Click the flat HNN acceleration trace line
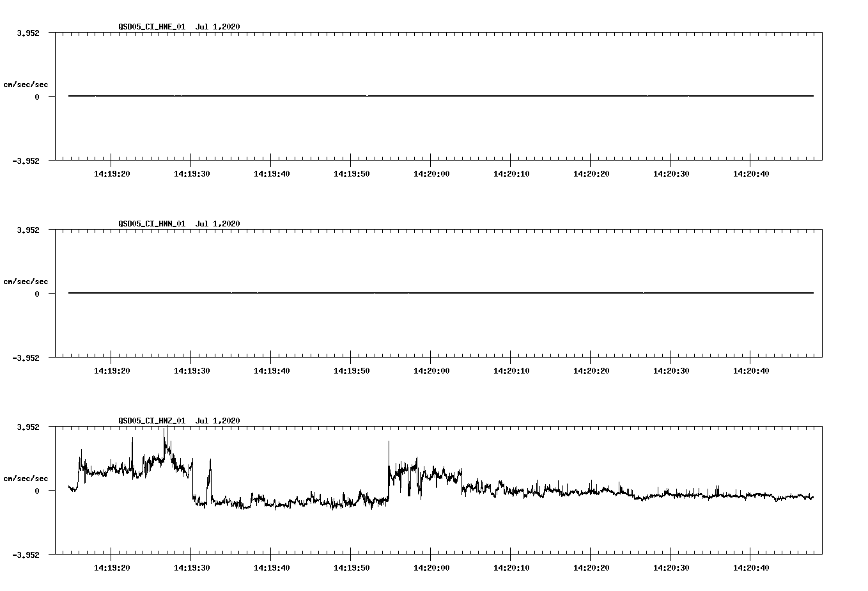This screenshot has width=868, height=591. click(x=441, y=293)
